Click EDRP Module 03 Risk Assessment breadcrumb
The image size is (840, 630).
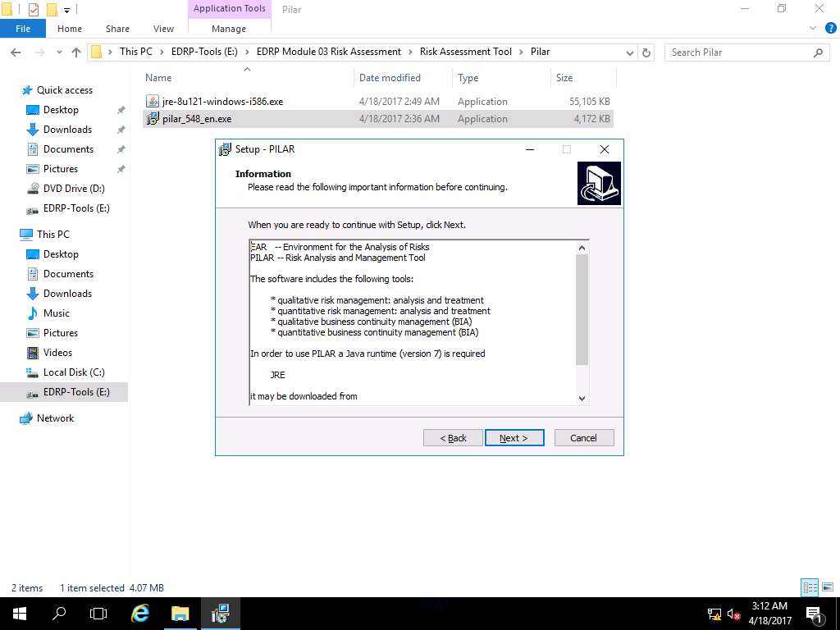(328, 52)
